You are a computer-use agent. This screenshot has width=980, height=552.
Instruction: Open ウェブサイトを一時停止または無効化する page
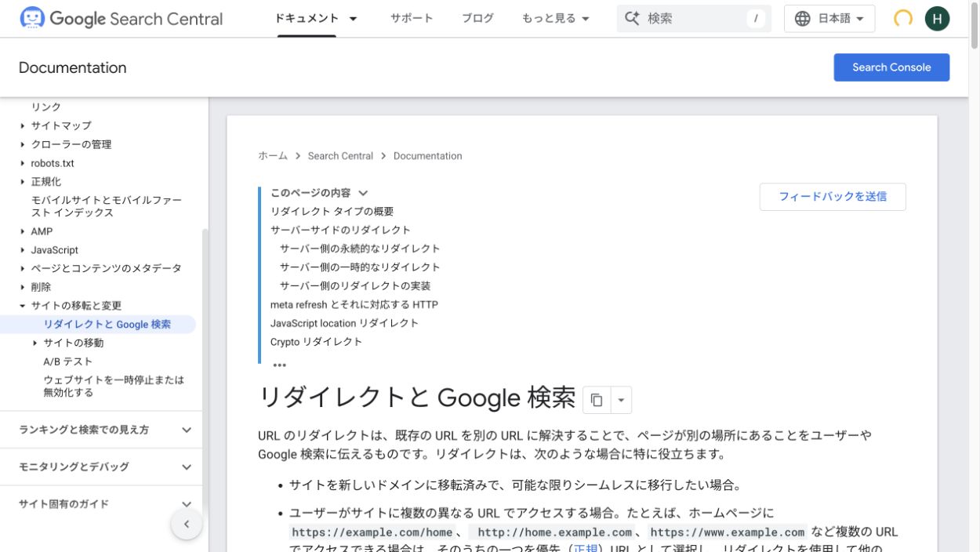click(x=114, y=386)
